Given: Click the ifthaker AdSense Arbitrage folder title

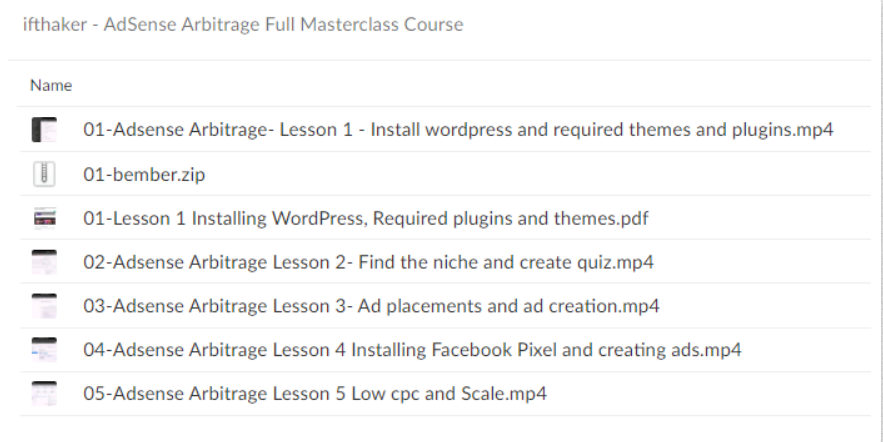Looking at the screenshot, I should (x=243, y=25).
